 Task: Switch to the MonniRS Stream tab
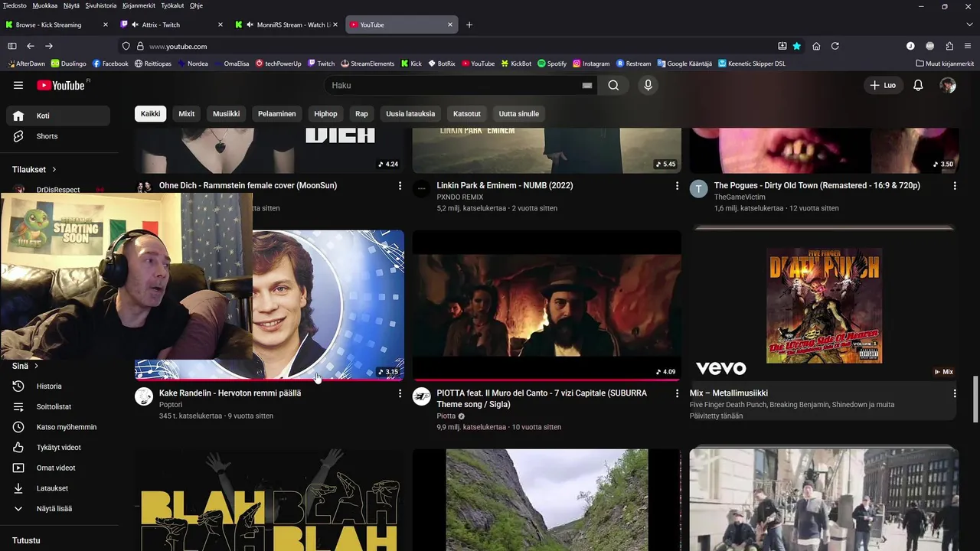(x=286, y=24)
